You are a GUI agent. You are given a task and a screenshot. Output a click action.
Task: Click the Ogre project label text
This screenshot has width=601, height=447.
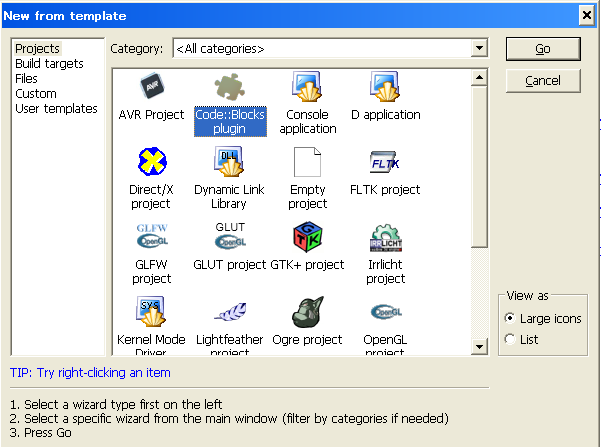[307, 340]
